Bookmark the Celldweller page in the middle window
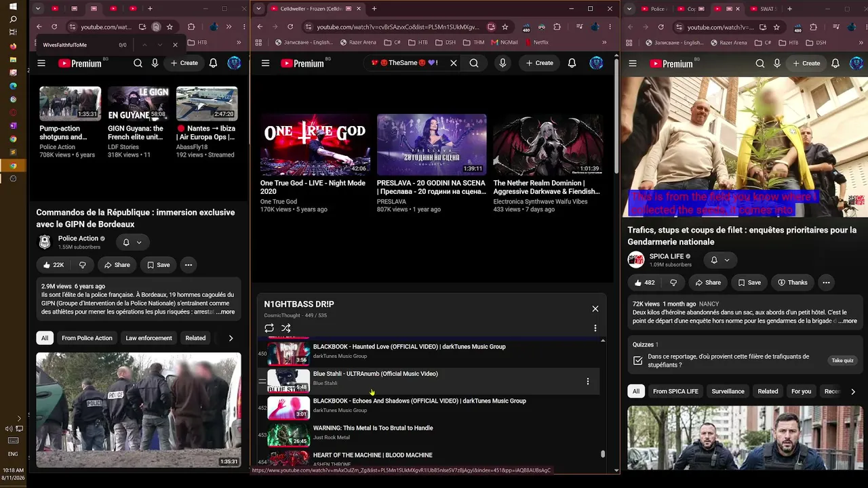Viewport: 868px width, 488px height. [x=505, y=27]
